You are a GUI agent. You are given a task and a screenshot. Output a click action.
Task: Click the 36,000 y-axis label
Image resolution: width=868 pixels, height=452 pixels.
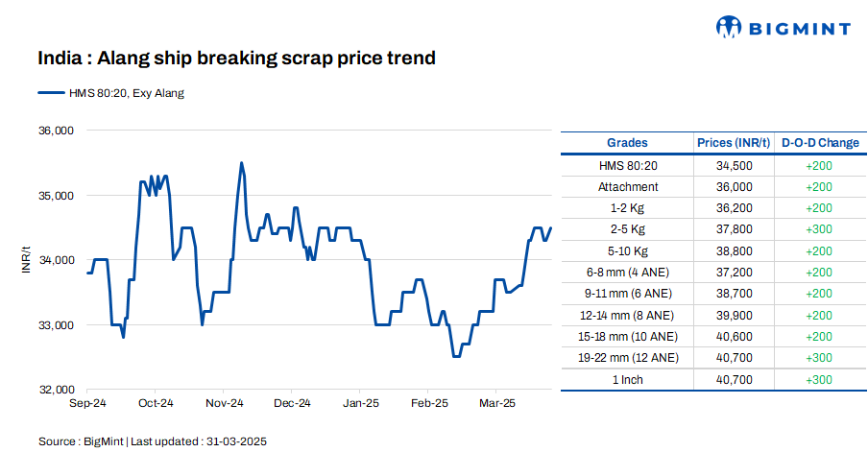tap(56, 131)
